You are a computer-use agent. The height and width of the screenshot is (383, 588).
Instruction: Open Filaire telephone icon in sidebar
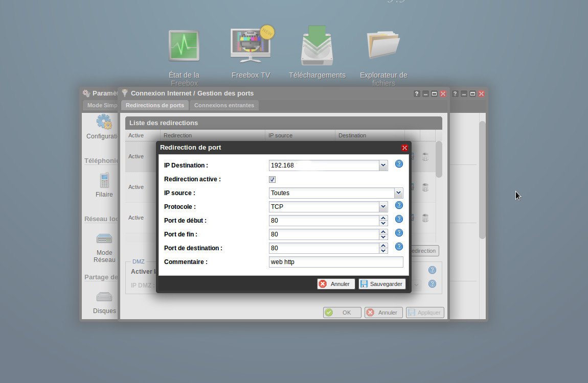pos(104,180)
